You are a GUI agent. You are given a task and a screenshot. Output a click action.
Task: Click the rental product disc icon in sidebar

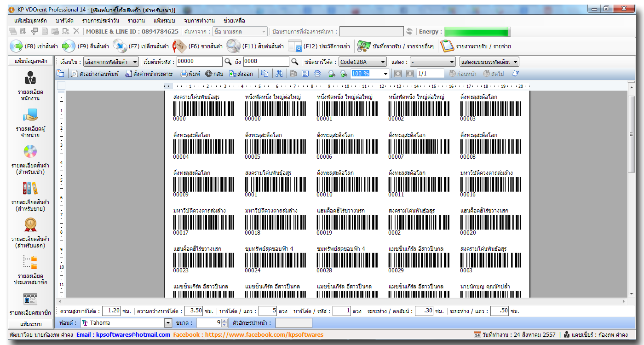point(30,151)
